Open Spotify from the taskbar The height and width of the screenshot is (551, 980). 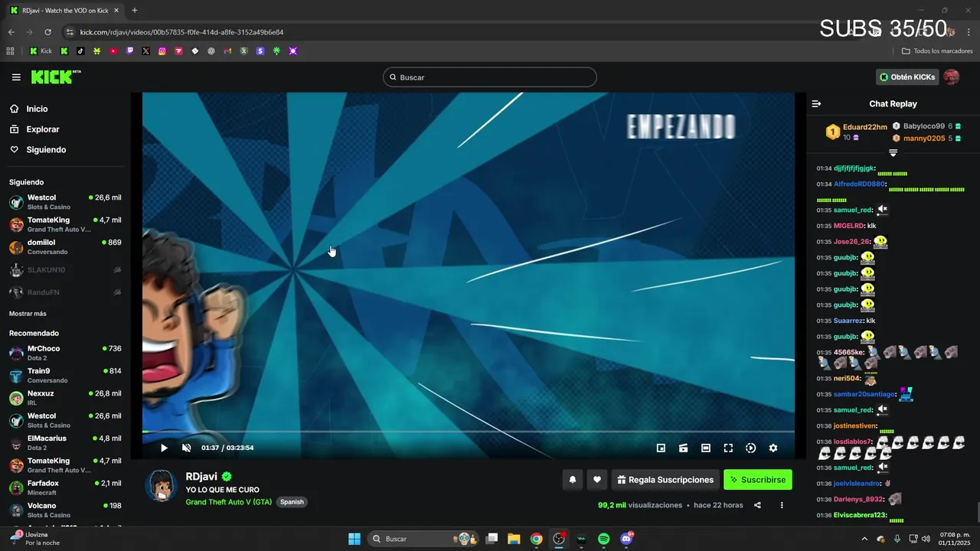(x=603, y=539)
